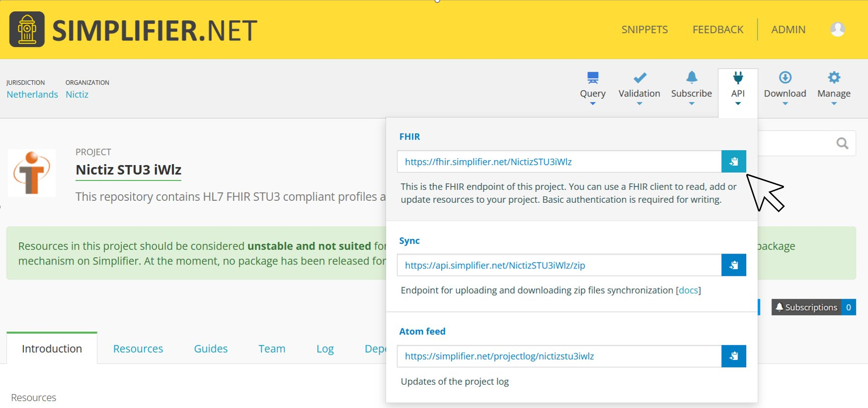Click the search magnifier icon
The image size is (868, 408).
[x=842, y=143]
